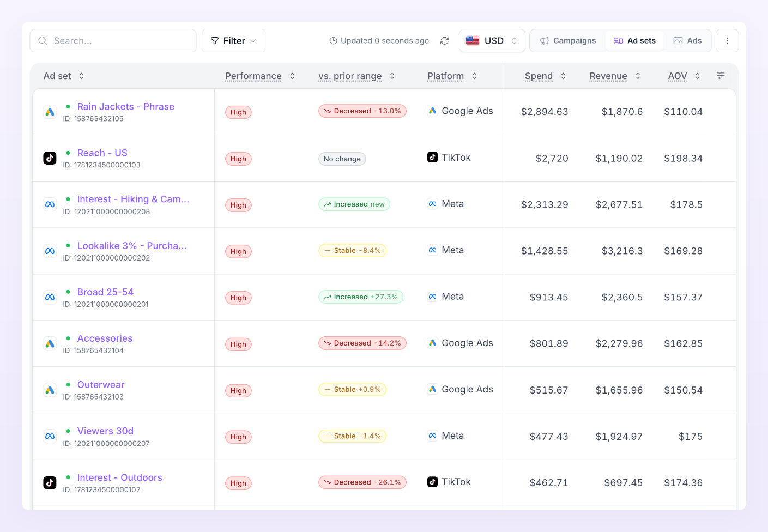Click spend value $2,894.63
768x532 pixels.
pyautogui.click(x=545, y=112)
